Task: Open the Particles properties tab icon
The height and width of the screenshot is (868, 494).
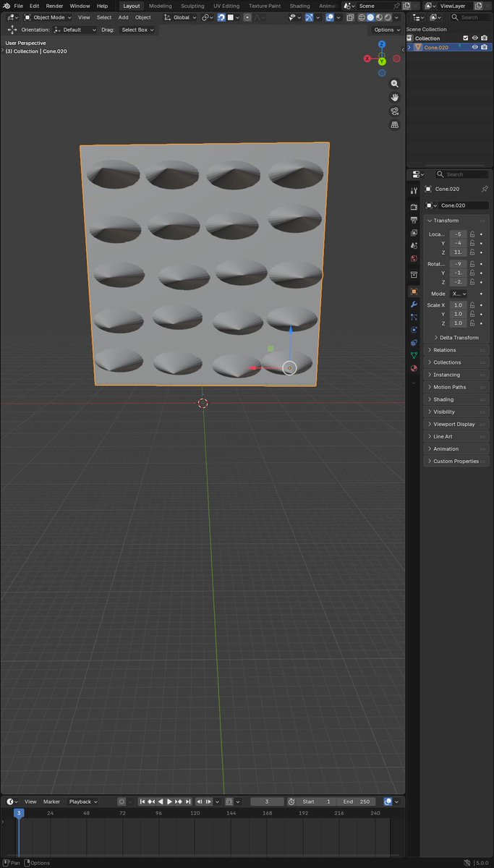Action: (414, 317)
